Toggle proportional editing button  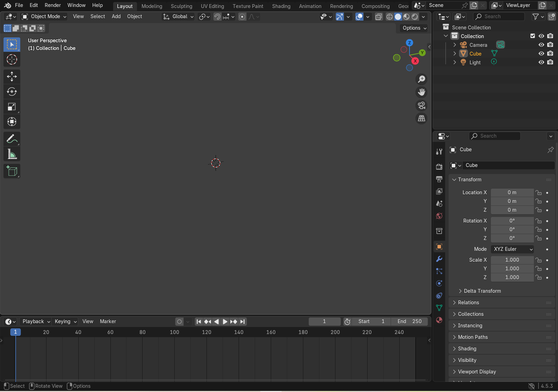[x=242, y=17]
